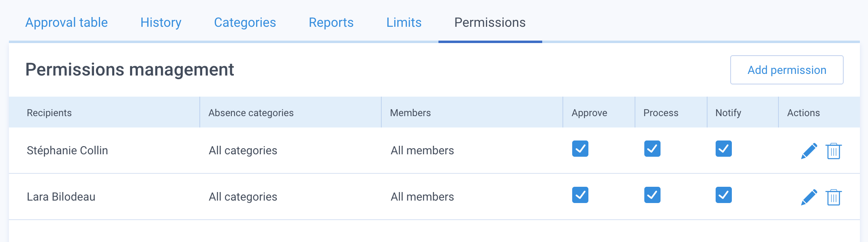The height and width of the screenshot is (242, 868).
Task: Toggle Process checkbox for Lara Bilodeau
Action: tap(652, 195)
